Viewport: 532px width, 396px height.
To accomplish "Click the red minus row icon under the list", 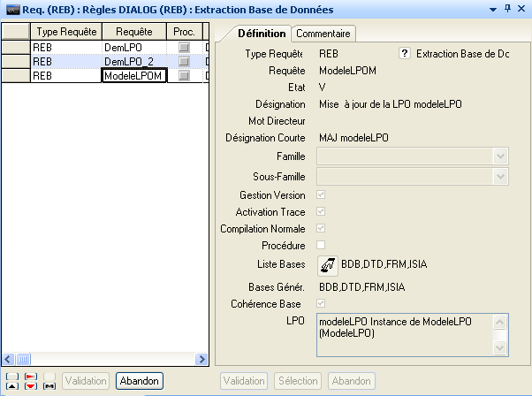I will click(x=31, y=376).
